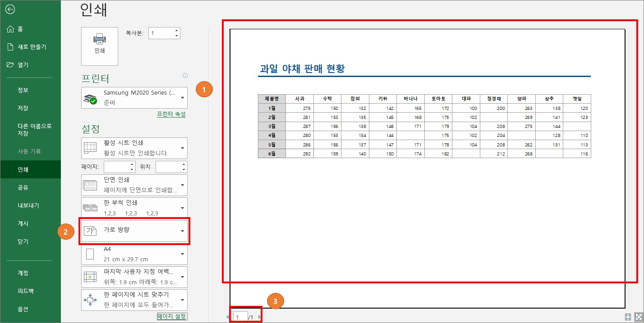Click the one-sided print icon
This screenshot has width=644, height=323.
click(90, 185)
